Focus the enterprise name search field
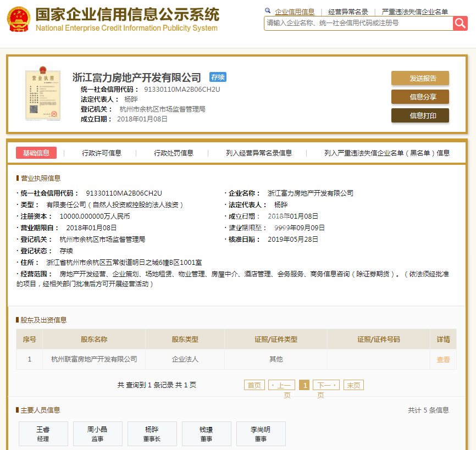Viewport: 476px width, 450px height. click(358, 23)
